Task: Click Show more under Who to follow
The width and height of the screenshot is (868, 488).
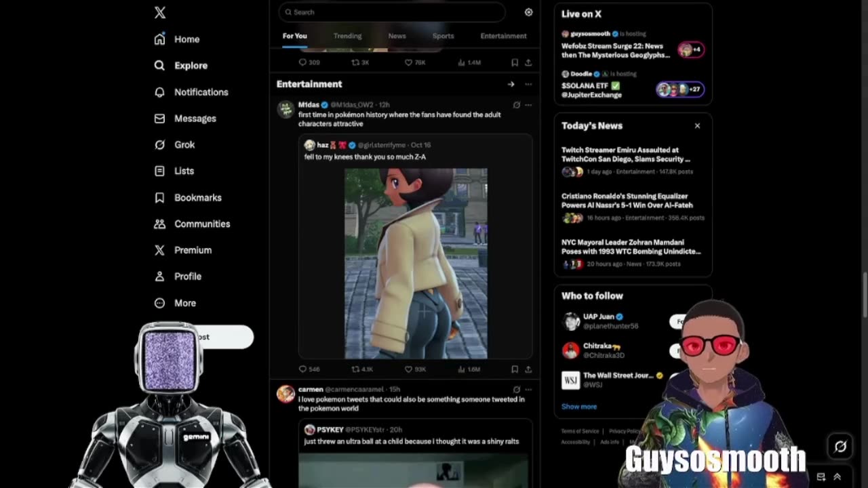Action: pyautogui.click(x=579, y=407)
